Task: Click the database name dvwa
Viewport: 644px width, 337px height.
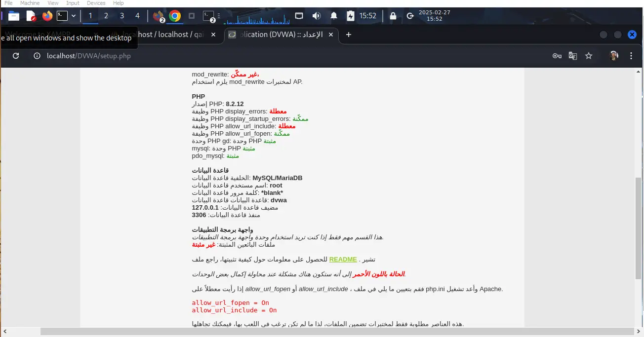Action: [x=279, y=200]
